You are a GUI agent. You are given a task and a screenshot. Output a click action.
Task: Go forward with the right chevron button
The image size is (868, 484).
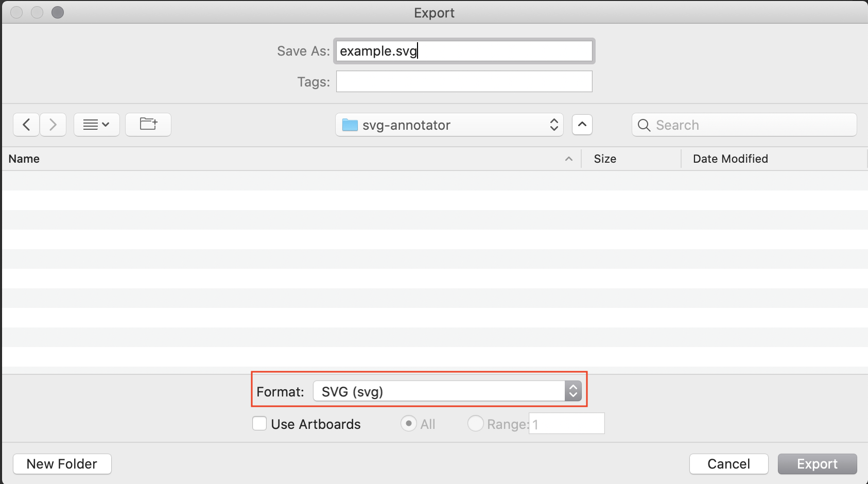pos(53,125)
